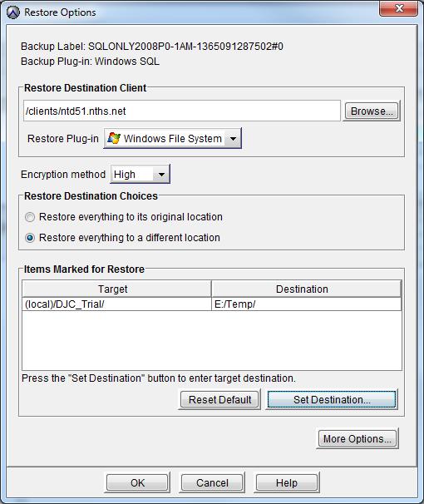Open More Options dialog
This screenshot has height=504, width=424.
[357, 439]
